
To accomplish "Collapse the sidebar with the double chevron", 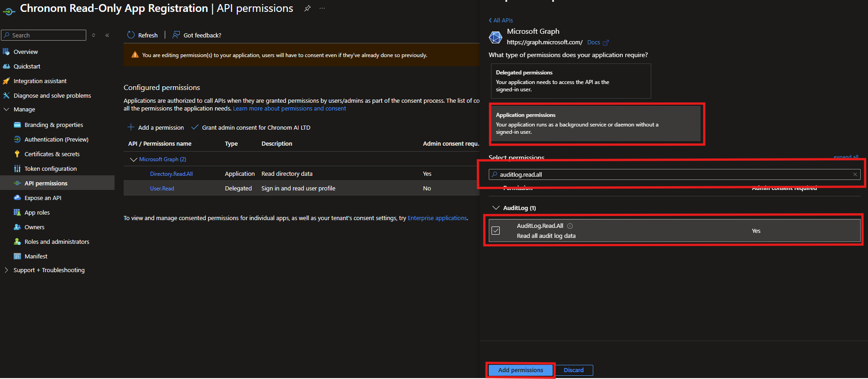I will pyautogui.click(x=107, y=35).
